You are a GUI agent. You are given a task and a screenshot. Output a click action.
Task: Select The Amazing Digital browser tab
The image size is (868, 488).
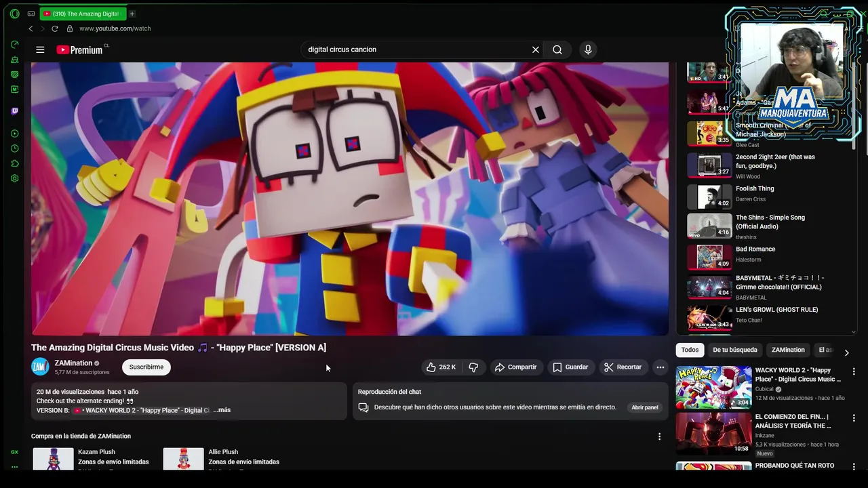pos(82,14)
